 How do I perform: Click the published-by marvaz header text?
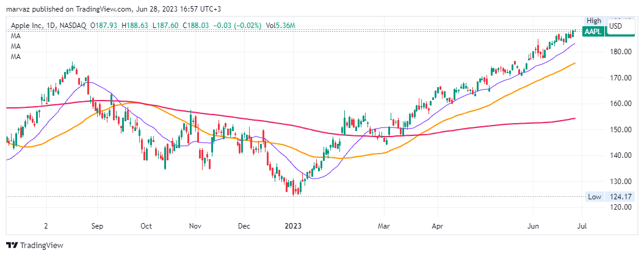click(x=113, y=8)
